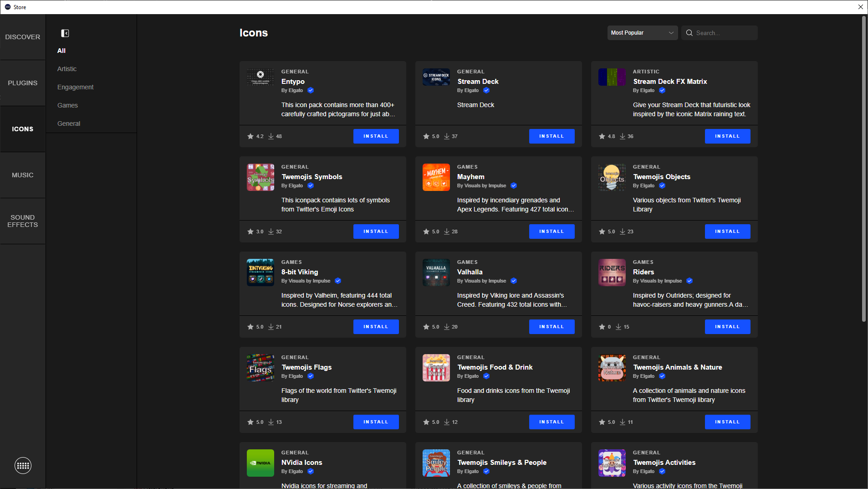The height and width of the screenshot is (489, 868).
Task: Install the Twemojis Animals & Nature pack
Action: click(728, 422)
